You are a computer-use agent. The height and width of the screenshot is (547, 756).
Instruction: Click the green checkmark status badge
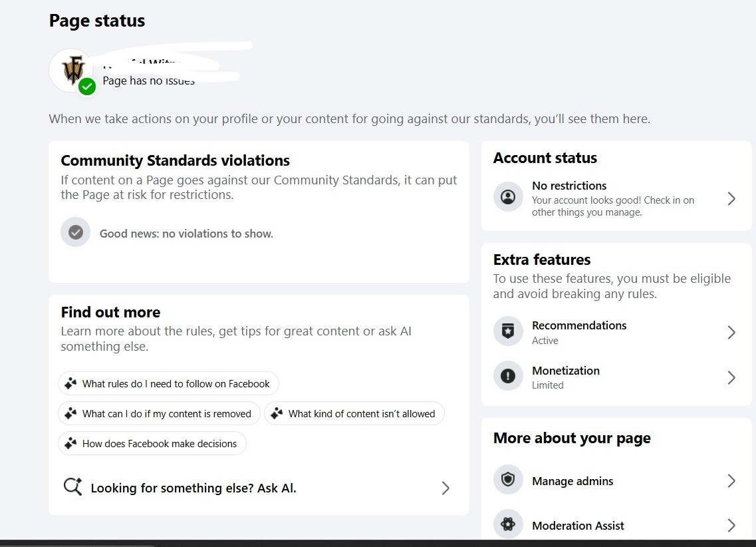(87, 87)
